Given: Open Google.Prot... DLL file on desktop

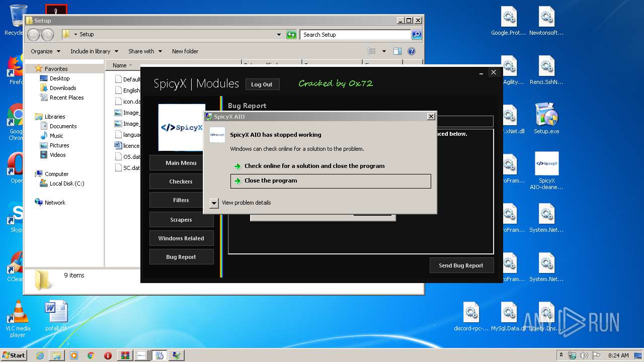Looking at the screenshot, I should coord(509,21).
